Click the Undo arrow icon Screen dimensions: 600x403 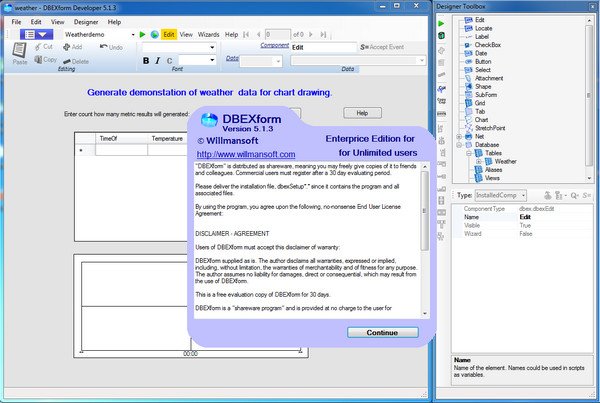(103, 47)
